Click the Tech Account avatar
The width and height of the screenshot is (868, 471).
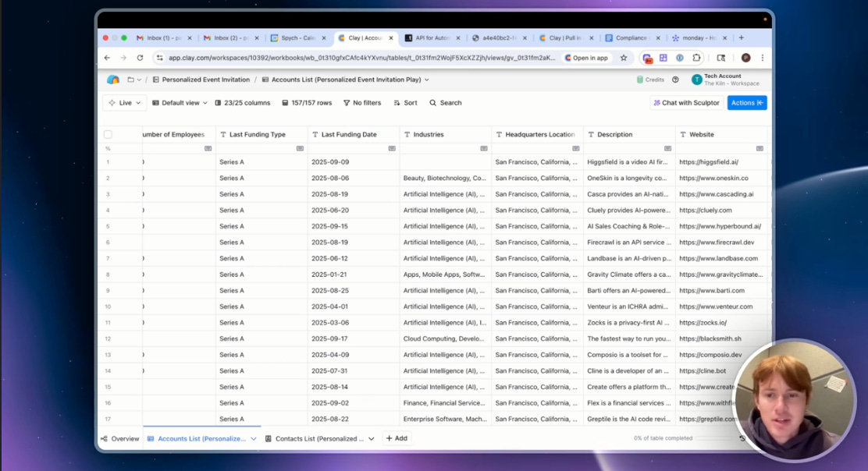(696, 80)
